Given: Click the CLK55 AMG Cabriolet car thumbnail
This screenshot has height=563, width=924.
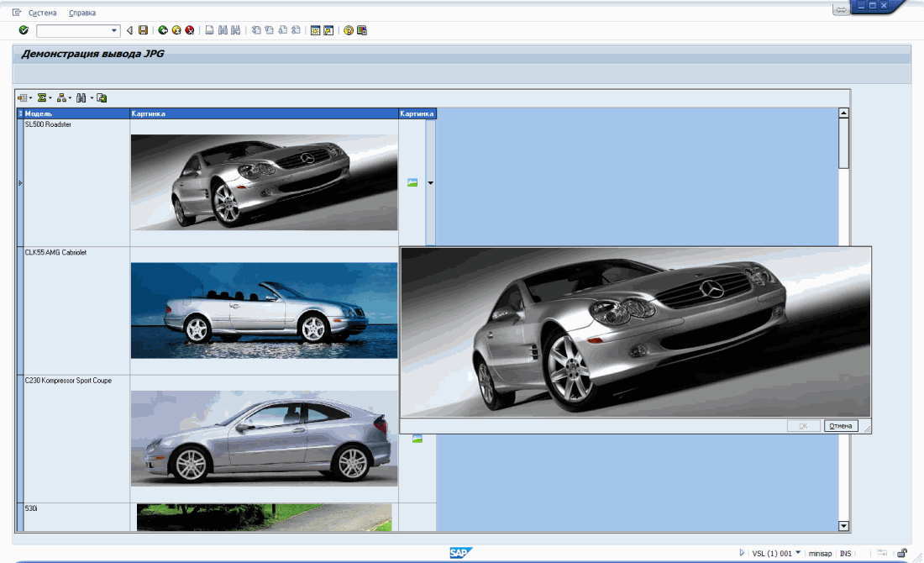Looking at the screenshot, I should [x=264, y=310].
